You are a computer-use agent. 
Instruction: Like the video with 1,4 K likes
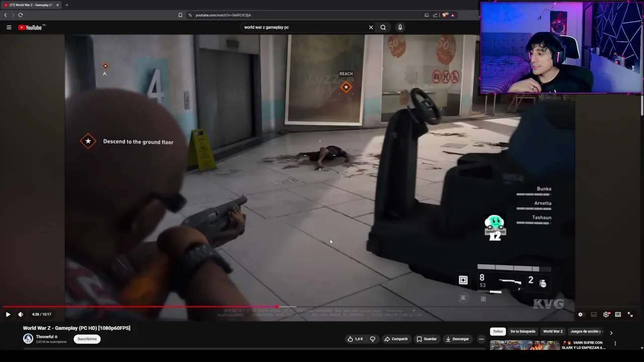click(x=355, y=339)
